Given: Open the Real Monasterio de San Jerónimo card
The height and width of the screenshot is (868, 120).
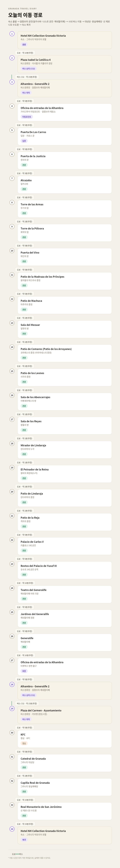Looking at the screenshot, I should click(65, 811).
